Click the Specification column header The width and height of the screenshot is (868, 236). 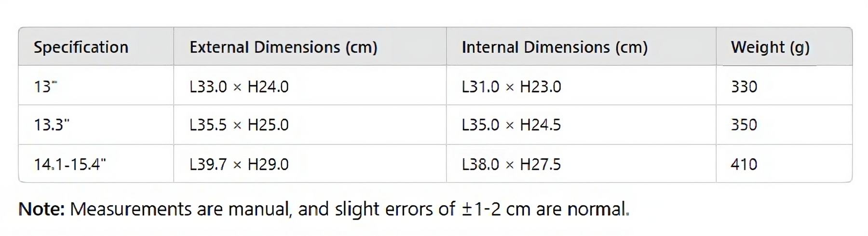click(x=81, y=47)
